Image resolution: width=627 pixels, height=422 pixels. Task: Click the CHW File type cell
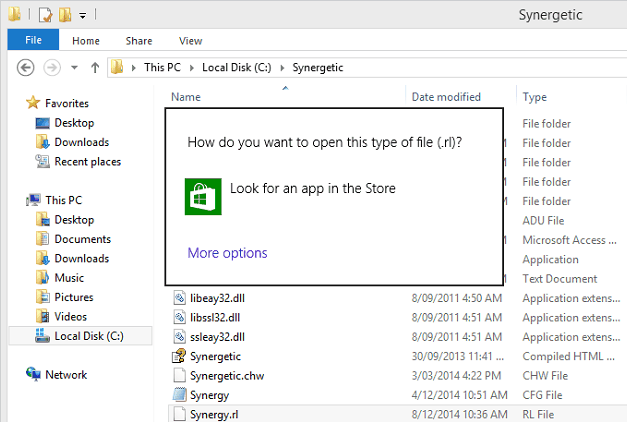pyautogui.click(x=545, y=376)
